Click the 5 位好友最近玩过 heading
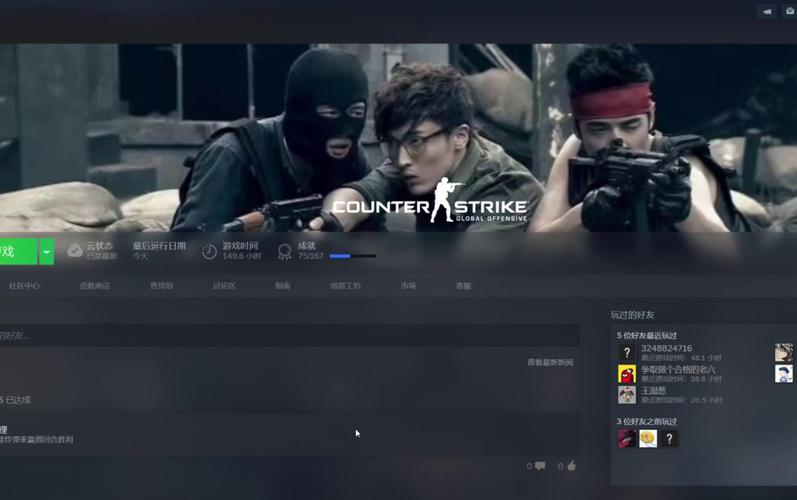797x500 pixels. [647, 336]
